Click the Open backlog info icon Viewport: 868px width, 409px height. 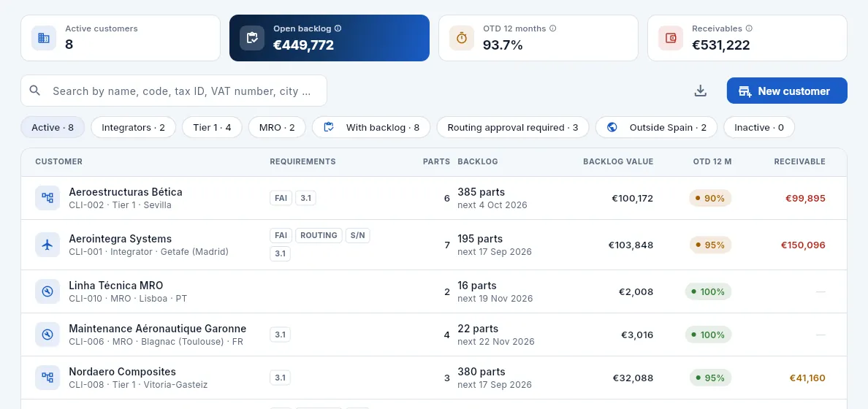coord(338,28)
